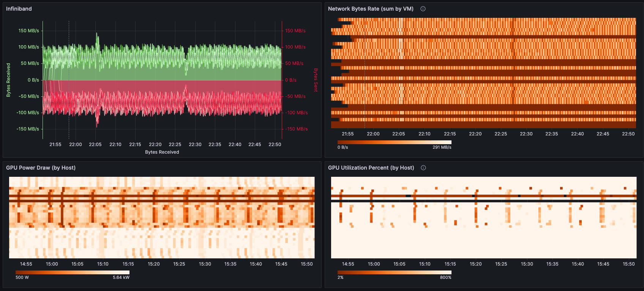Screen dimensions: 644x291
Task: Click info icon beside GPU Utilization Percent title
Action: pyautogui.click(x=423, y=168)
